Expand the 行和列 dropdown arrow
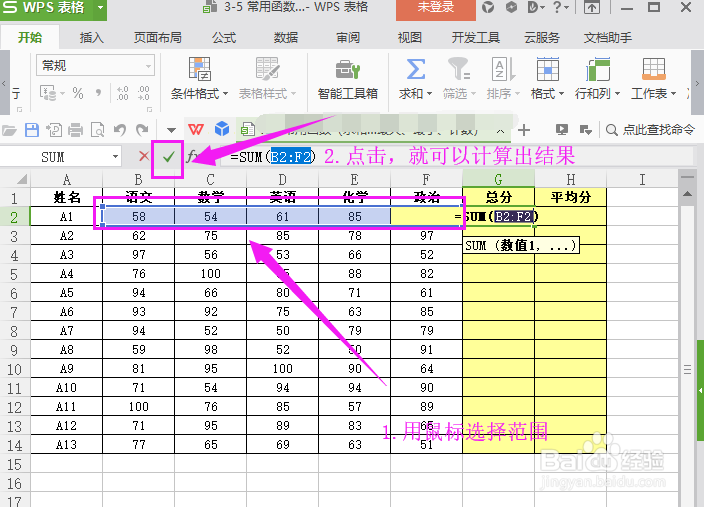This screenshot has height=507, width=704. click(617, 94)
